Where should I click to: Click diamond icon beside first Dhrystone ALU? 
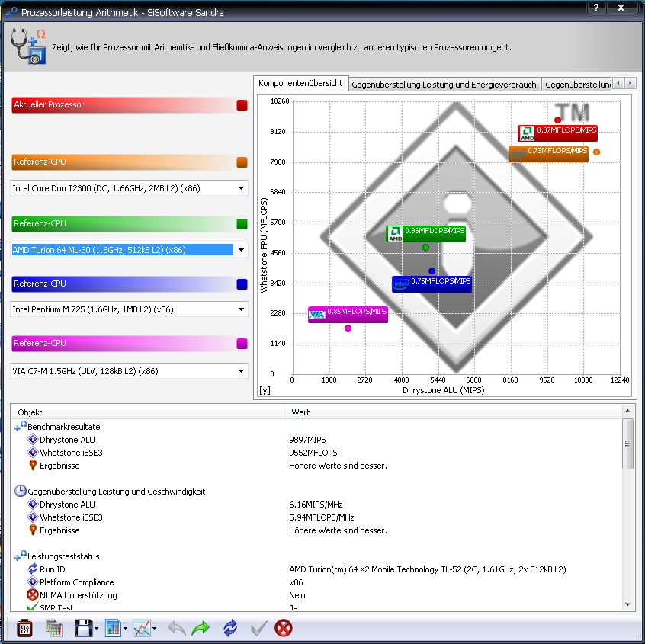coord(33,440)
